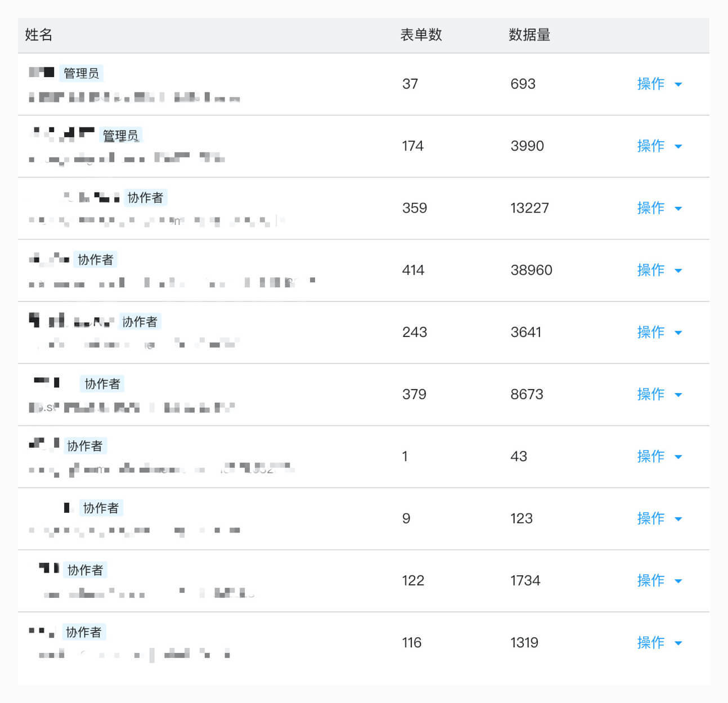Viewport: 728px width, 703px height.
Task: Select the data amount value 38960
Action: pos(531,270)
